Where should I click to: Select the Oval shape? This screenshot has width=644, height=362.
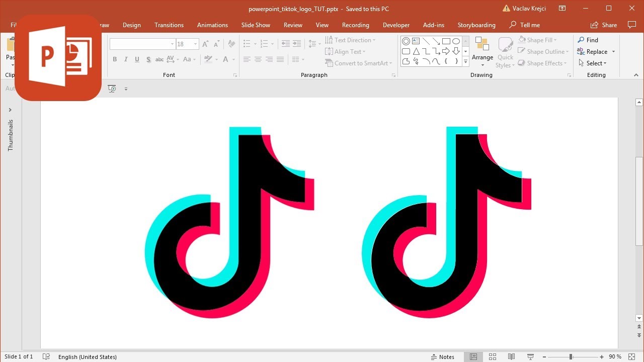[456, 41]
